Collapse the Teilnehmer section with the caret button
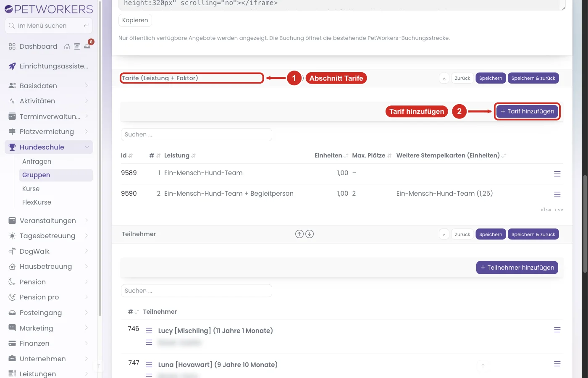588x378 pixels. coord(444,234)
